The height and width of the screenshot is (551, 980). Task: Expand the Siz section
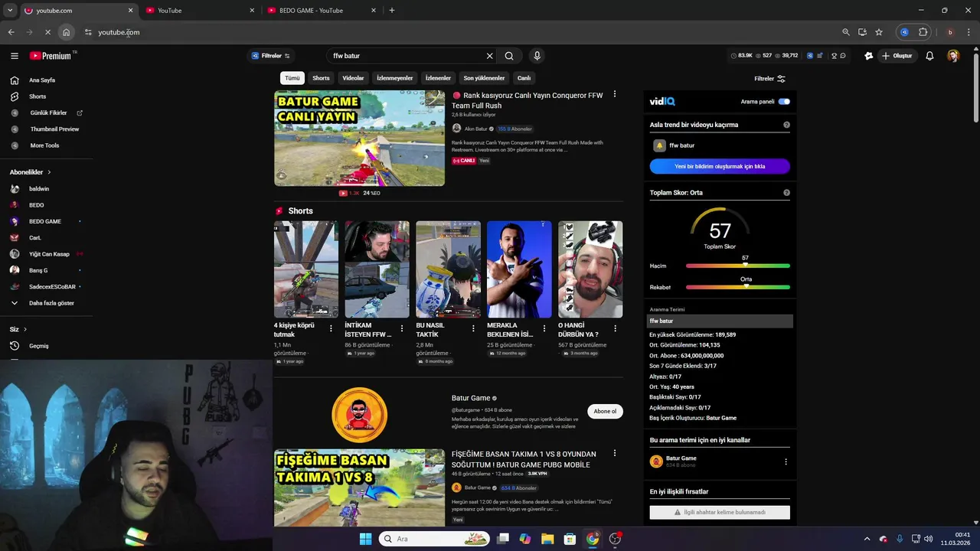(18, 329)
